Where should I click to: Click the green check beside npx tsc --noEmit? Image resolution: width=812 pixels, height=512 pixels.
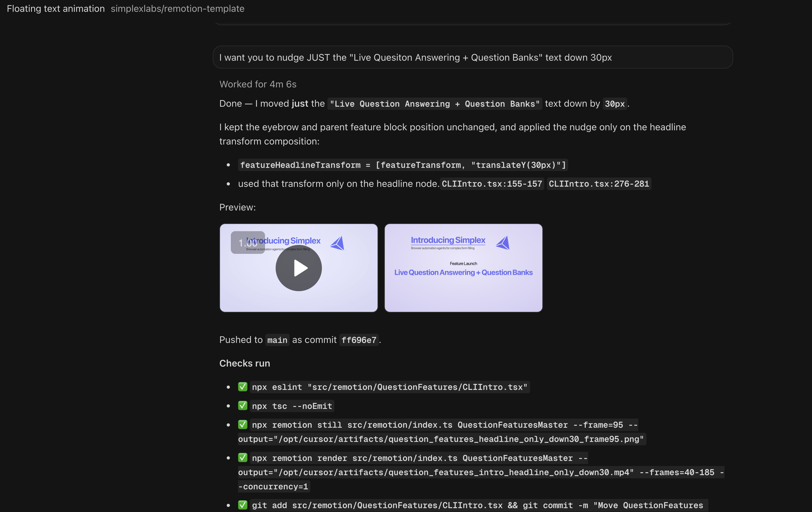[x=242, y=406]
